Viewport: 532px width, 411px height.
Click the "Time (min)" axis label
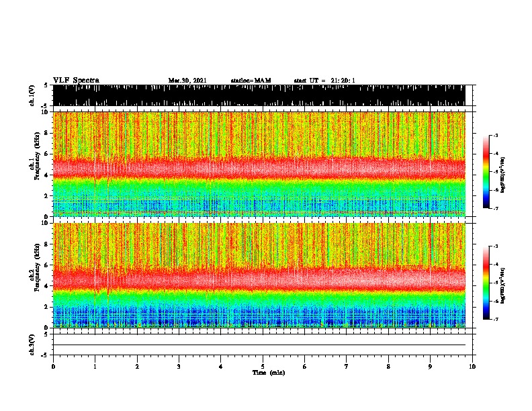click(x=269, y=373)
